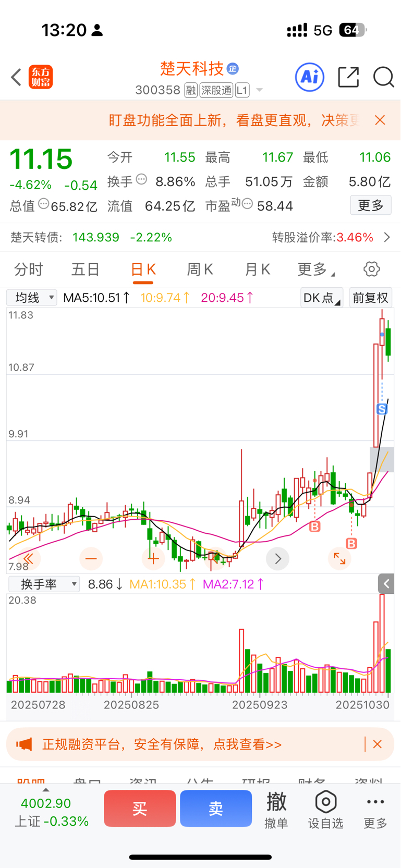Tap the fullscreen expand chart icon

click(339, 559)
